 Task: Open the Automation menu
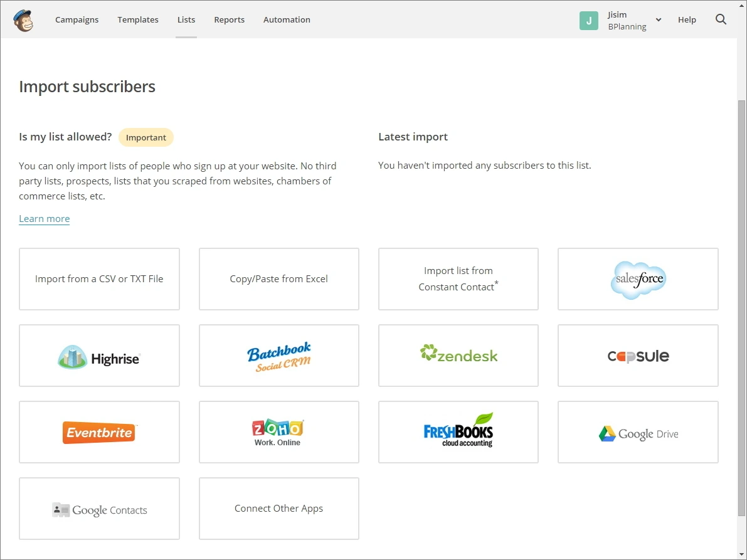tap(287, 19)
